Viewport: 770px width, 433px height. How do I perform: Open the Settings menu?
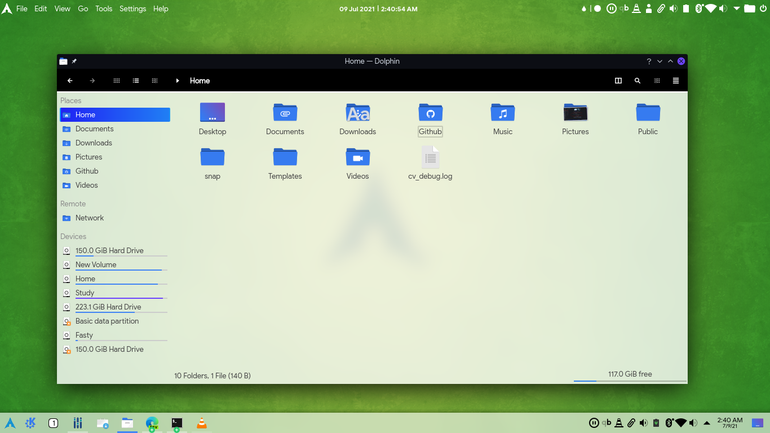point(133,9)
